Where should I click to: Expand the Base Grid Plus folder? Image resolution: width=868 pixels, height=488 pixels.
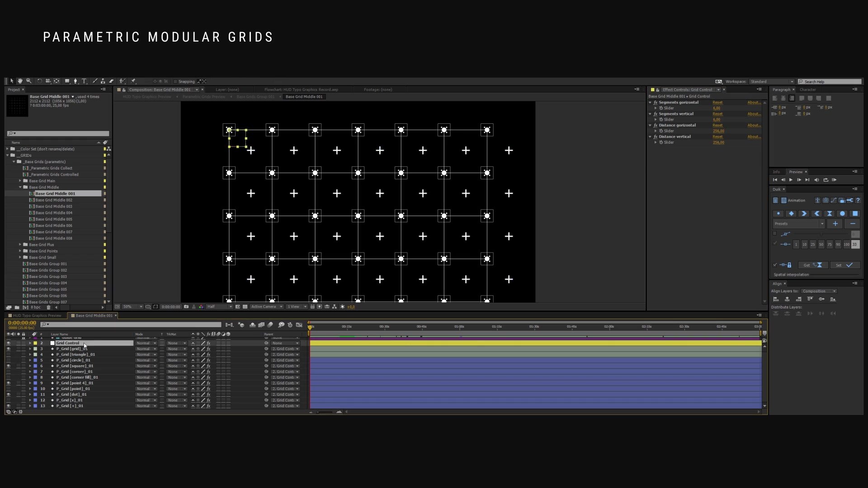(20, 244)
